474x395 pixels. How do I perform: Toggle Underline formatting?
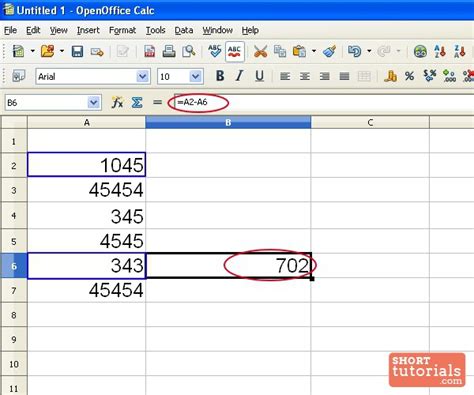point(259,76)
